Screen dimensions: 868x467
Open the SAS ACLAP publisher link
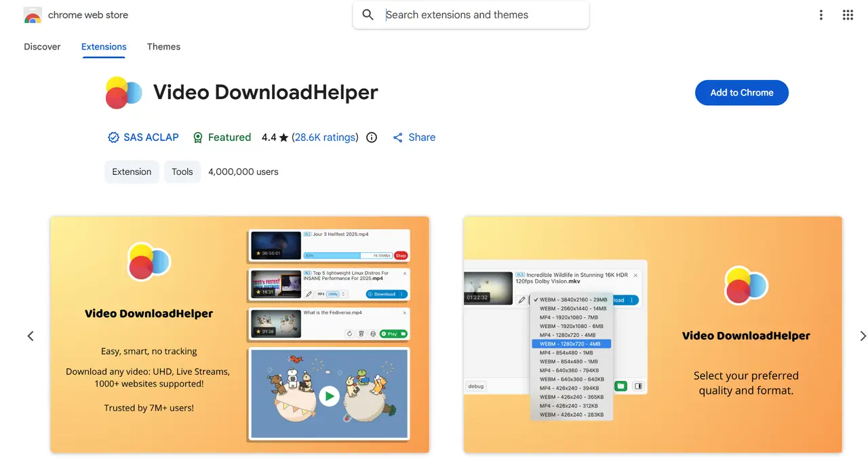151,138
